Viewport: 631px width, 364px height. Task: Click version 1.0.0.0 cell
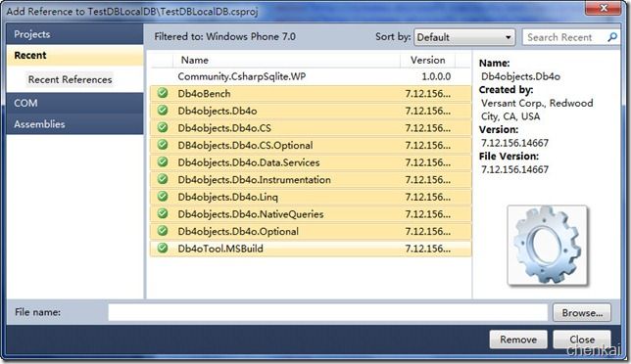pos(436,76)
